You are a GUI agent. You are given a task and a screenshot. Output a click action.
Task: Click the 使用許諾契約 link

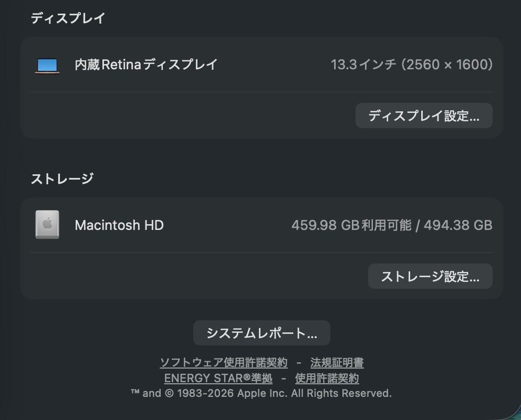327,378
